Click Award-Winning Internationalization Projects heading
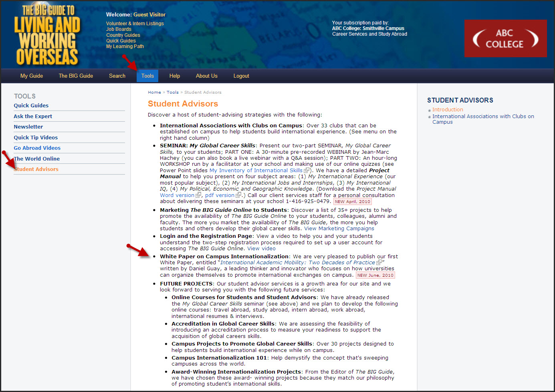 tap(236, 372)
